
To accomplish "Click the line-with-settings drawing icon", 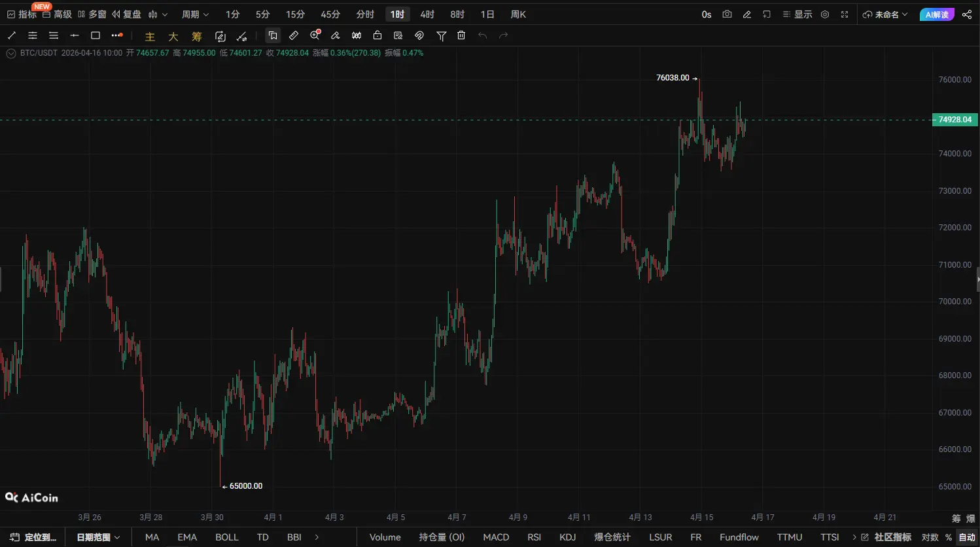I will 242,37.
